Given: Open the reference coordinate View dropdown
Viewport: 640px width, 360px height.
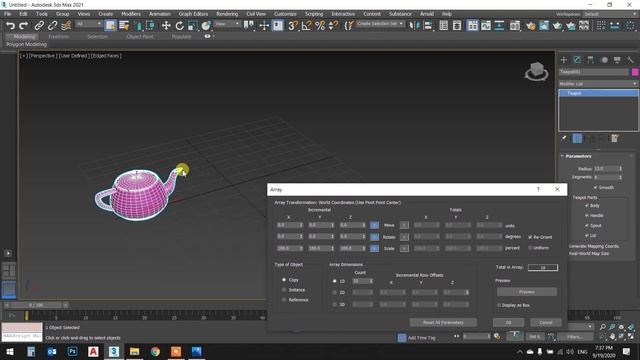Looking at the screenshot, I should [227, 24].
